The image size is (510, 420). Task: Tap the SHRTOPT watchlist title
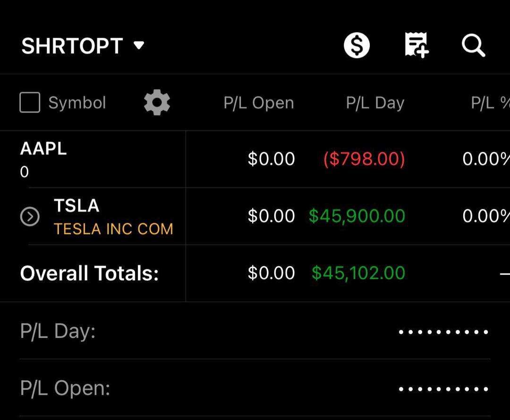tap(71, 46)
